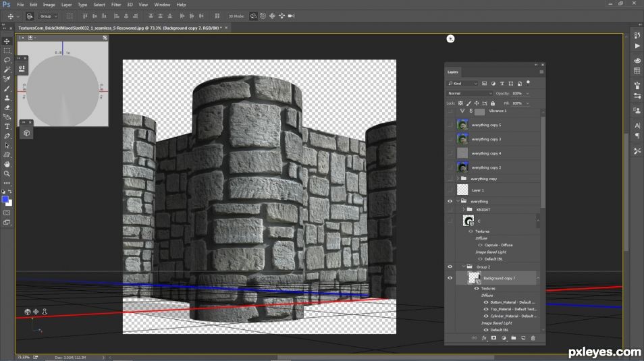
Task: Open the Filter menu
Action: point(116,5)
